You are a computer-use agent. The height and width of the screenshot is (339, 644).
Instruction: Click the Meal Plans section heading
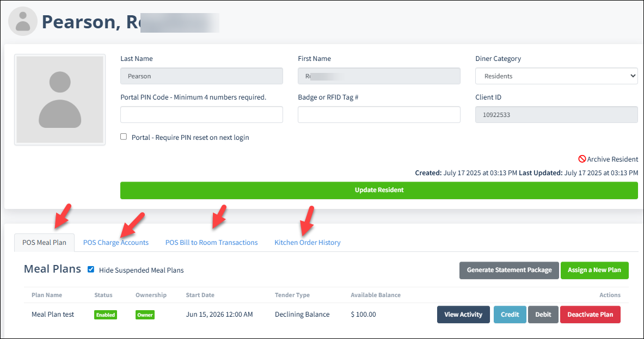click(53, 269)
